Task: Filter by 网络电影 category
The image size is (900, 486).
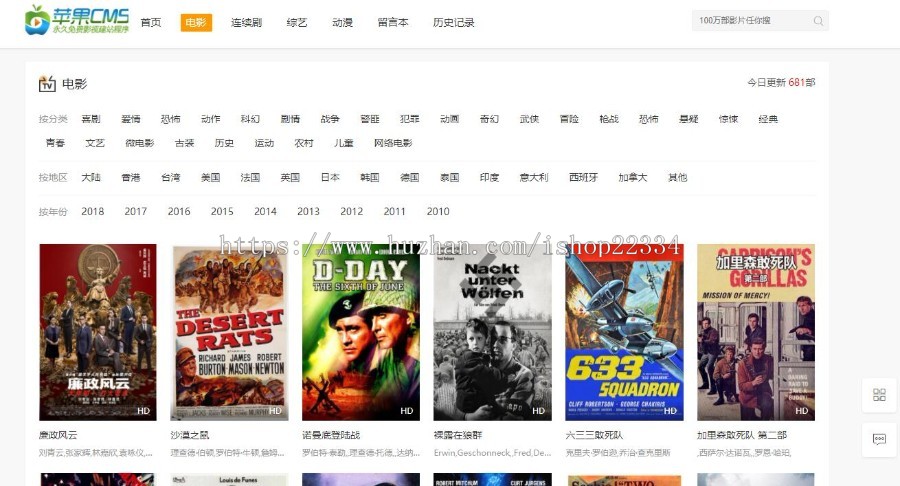Action: (x=393, y=143)
